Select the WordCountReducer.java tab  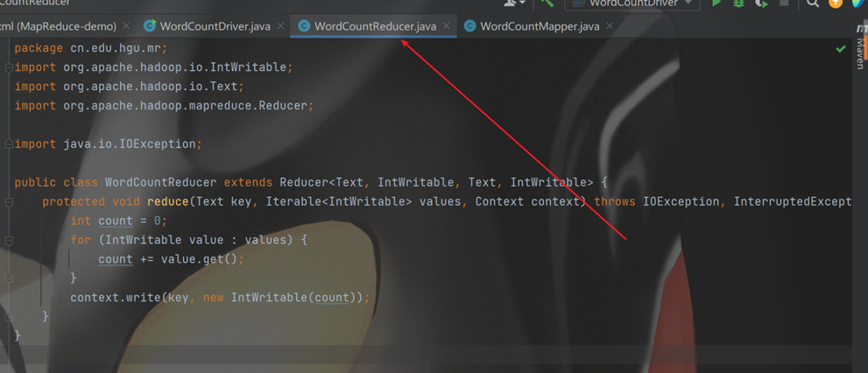coord(374,26)
